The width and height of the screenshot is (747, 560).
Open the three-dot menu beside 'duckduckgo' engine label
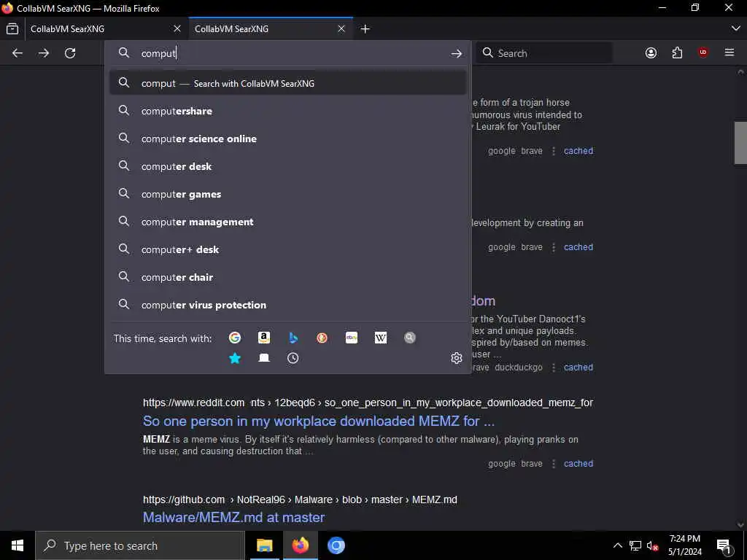554,367
